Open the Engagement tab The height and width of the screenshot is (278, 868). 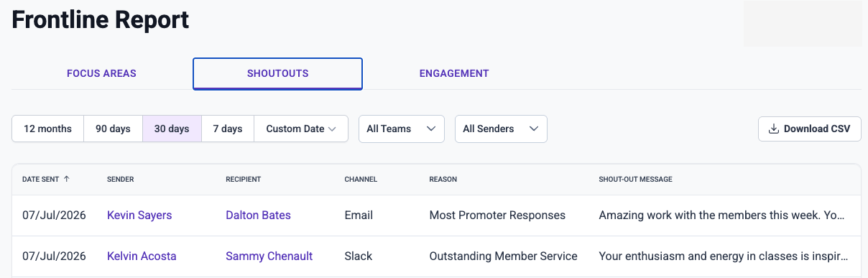(454, 73)
